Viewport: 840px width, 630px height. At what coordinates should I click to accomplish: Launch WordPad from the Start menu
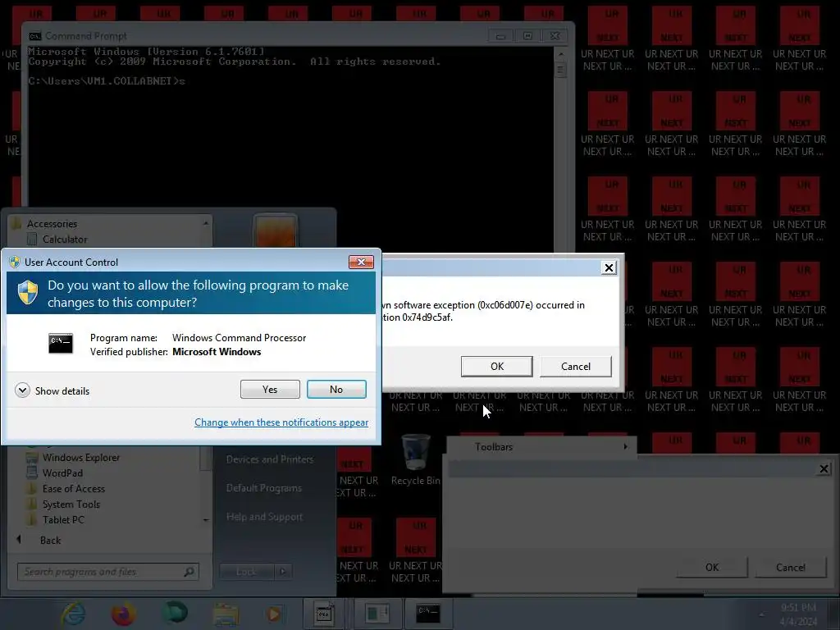click(62, 473)
